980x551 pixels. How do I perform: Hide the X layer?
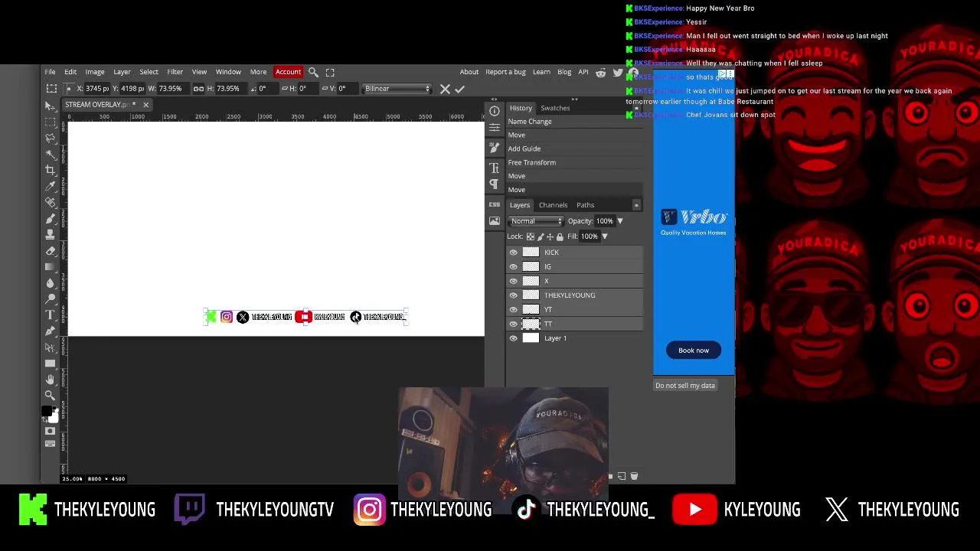[x=514, y=281]
